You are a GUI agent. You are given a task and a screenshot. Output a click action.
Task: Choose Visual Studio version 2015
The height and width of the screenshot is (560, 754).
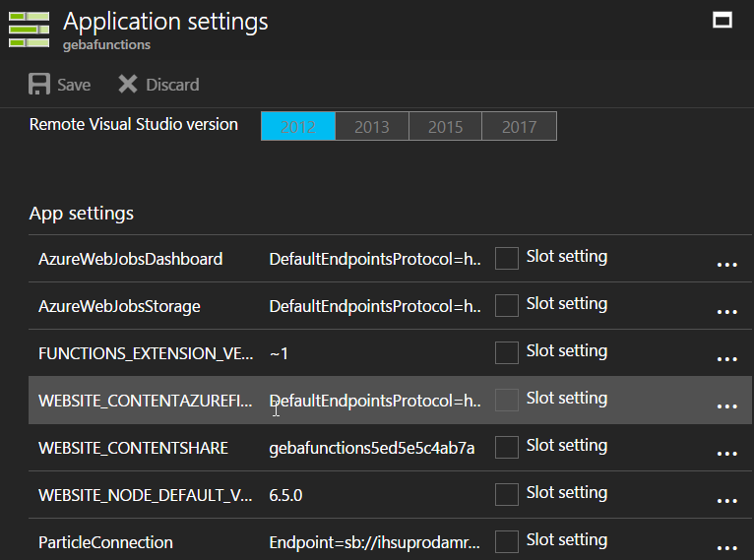click(x=445, y=127)
